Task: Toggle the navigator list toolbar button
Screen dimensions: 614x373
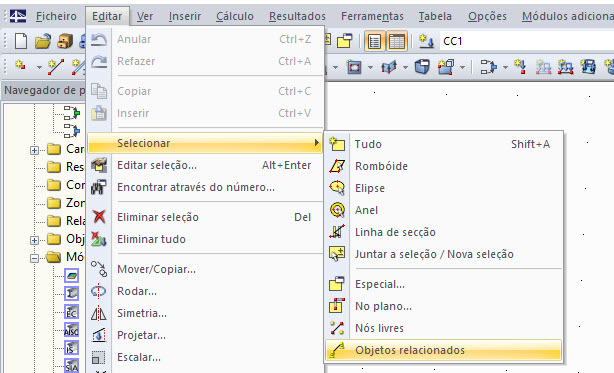Action: (374, 41)
